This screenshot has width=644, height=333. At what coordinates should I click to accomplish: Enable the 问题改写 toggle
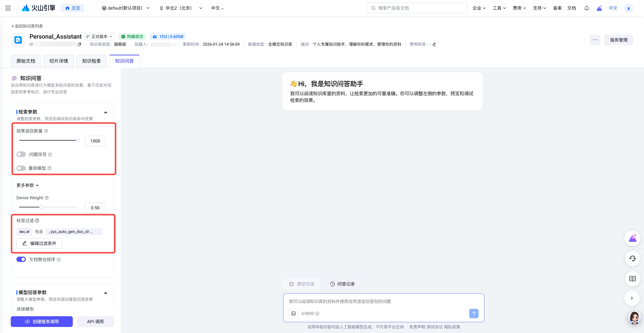(21, 154)
